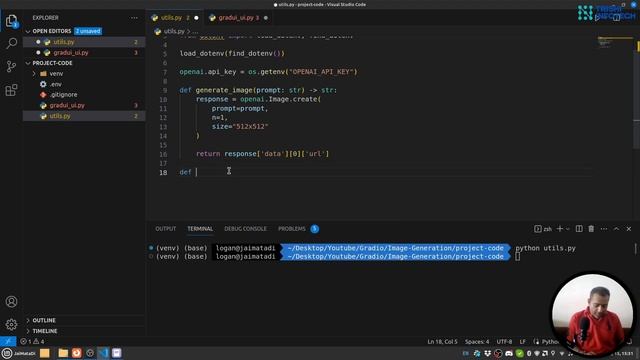Open the Extensions view

(11, 90)
